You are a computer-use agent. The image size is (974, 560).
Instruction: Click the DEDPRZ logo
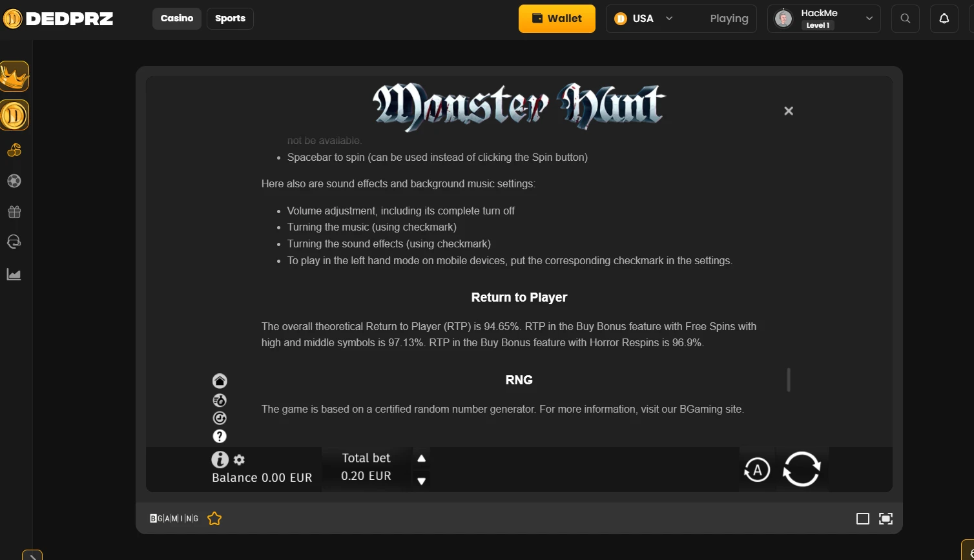[x=58, y=19]
